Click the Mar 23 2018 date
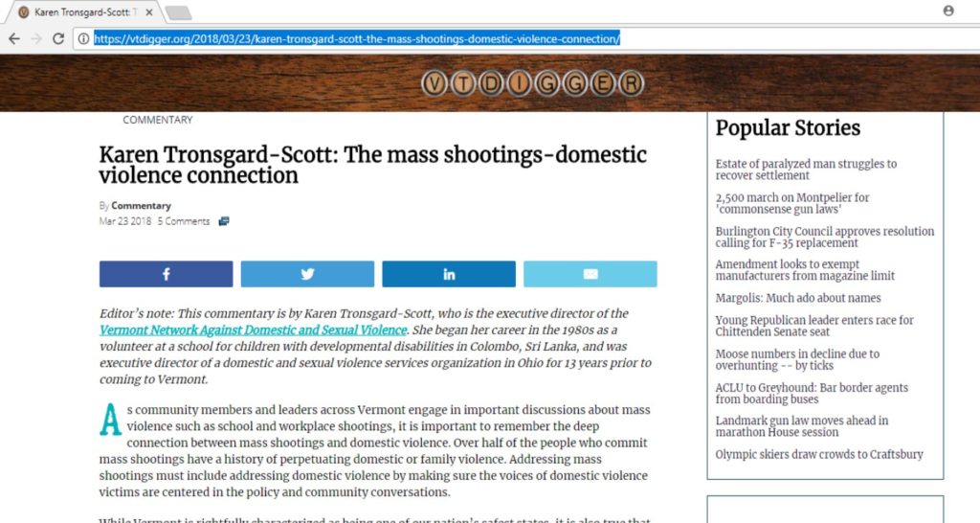Viewport: 980px width, 523px height. tap(125, 221)
